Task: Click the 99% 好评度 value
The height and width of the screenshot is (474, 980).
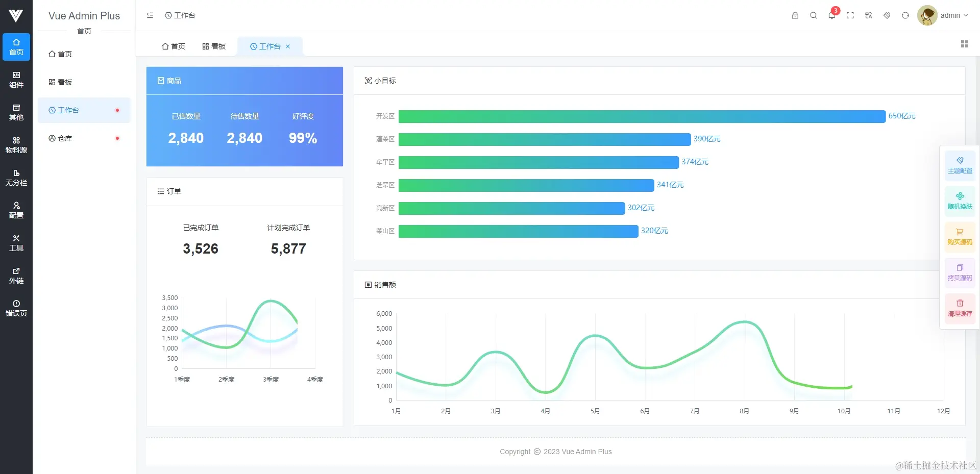Action: (303, 138)
